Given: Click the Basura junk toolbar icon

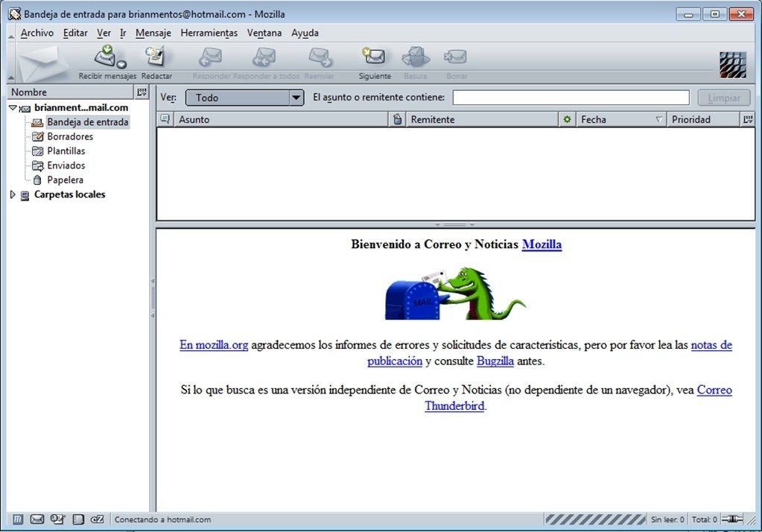Looking at the screenshot, I should tap(416, 57).
